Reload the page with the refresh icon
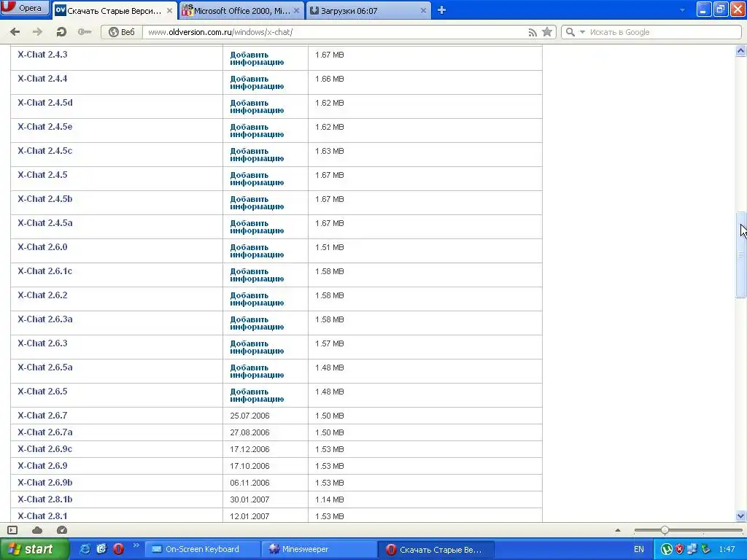The height and width of the screenshot is (560, 747). [61, 32]
